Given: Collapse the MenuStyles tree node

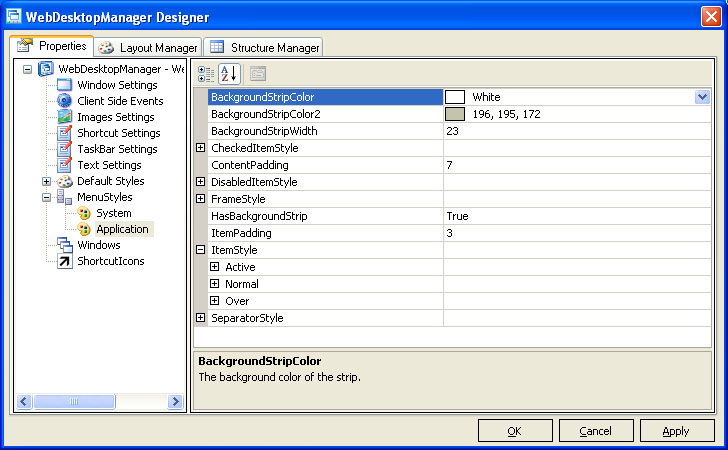Looking at the screenshot, I should tap(46, 197).
